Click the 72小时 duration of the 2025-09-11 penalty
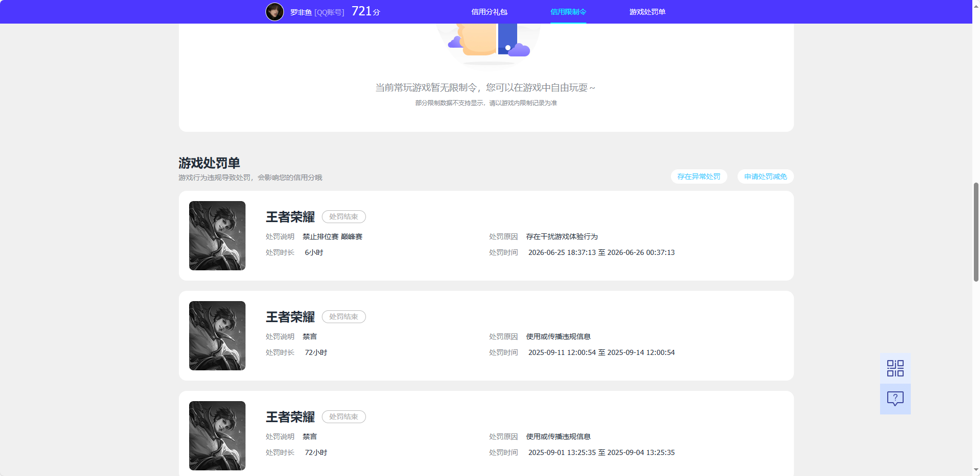 316,353
